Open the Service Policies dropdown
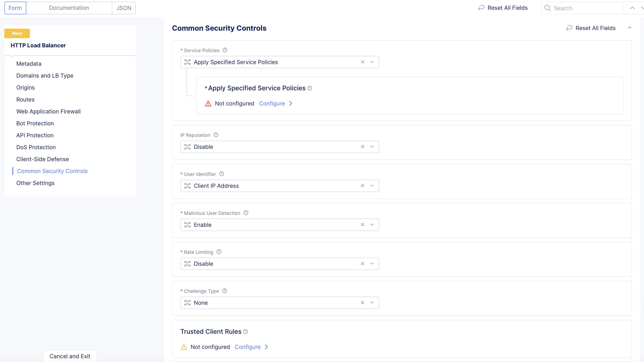644x362 pixels. coord(372,62)
